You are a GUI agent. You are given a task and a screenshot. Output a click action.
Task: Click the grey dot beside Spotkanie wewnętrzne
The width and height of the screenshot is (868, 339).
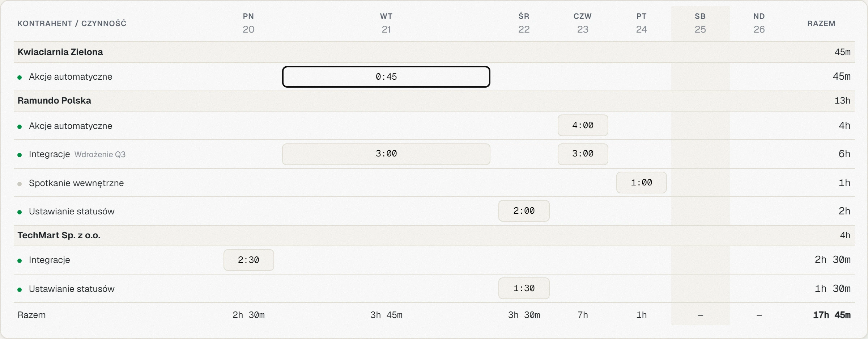click(20, 184)
